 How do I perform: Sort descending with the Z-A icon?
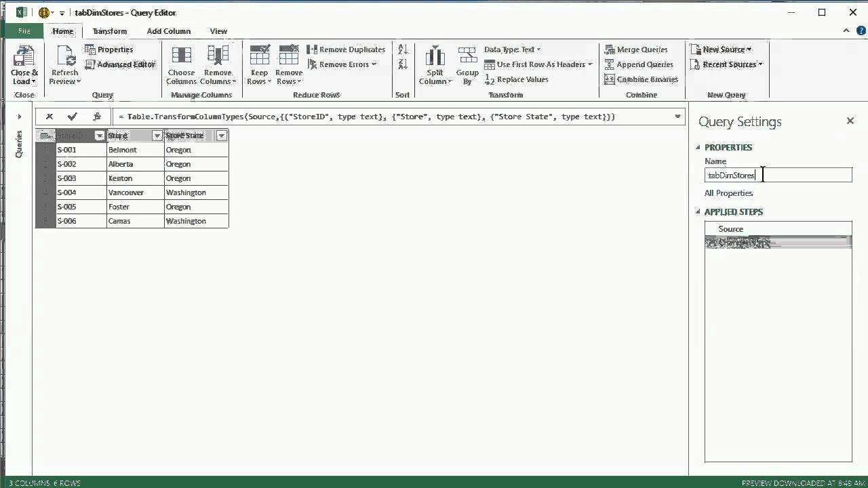(402, 64)
